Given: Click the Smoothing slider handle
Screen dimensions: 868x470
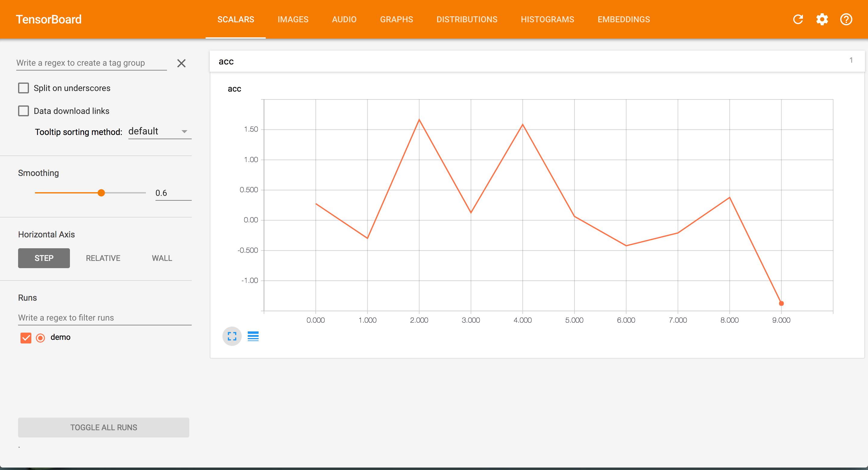Looking at the screenshot, I should click(101, 193).
